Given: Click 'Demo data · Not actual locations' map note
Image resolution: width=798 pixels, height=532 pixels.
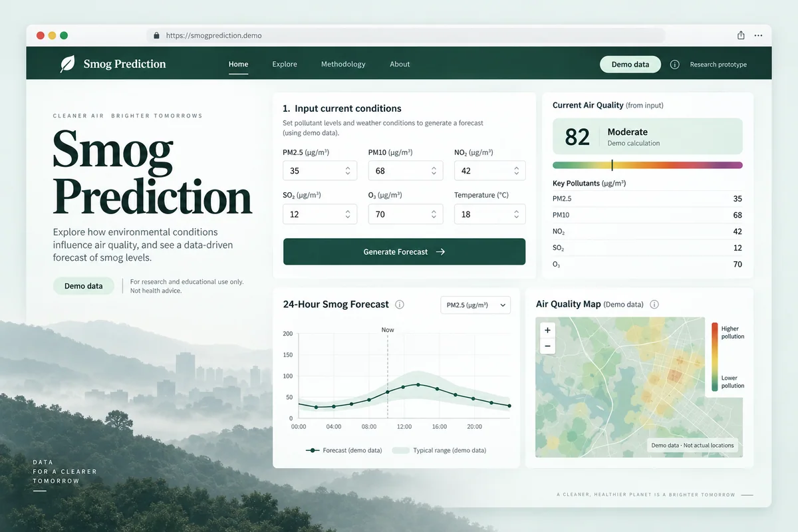Looking at the screenshot, I should [693, 446].
